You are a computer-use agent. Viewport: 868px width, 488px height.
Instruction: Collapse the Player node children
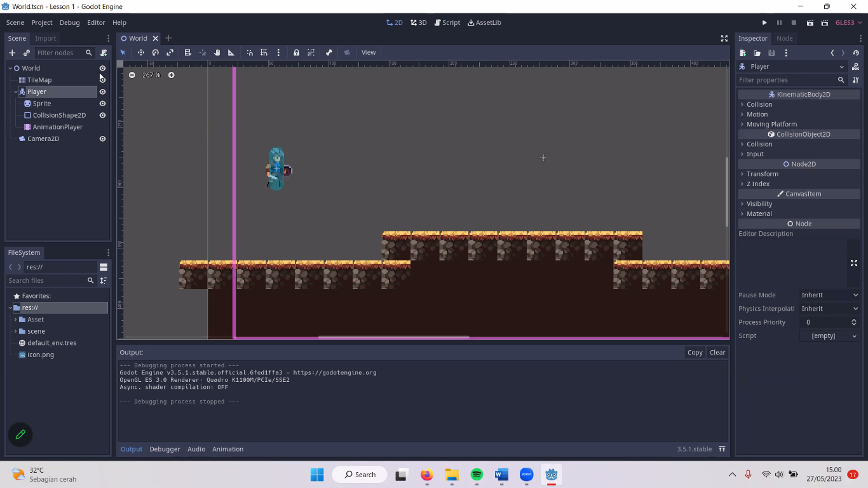tap(16, 91)
